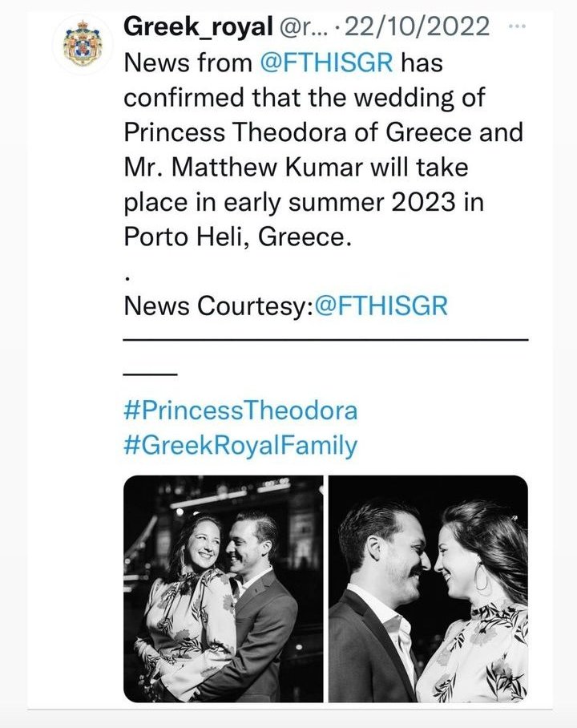Enlarge the left photo of the embracing couple
Viewport: 577px width, 728px height.
pyautogui.click(x=223, y=588)
